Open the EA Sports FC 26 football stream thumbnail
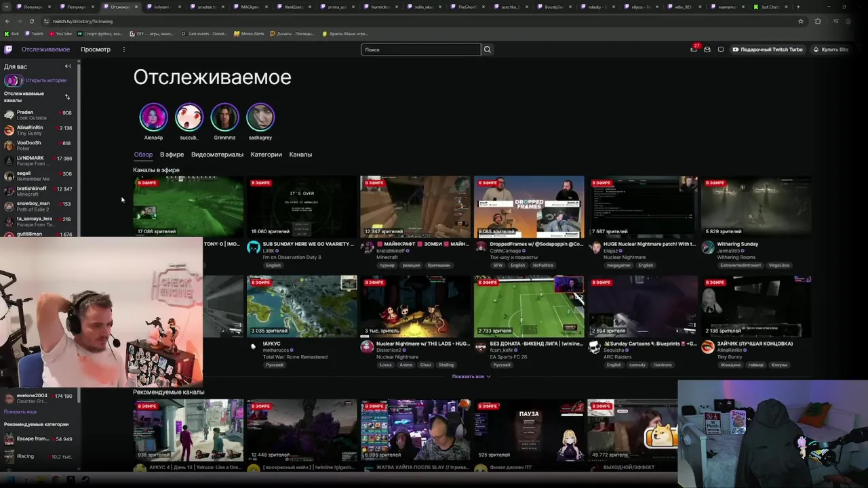Image resolution: width=868 pixels, height=488 pixels. click(x=529, y=306)
